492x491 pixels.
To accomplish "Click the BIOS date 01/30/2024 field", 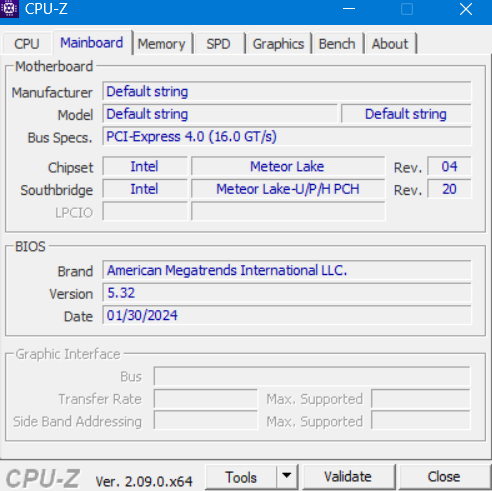I will coord(287,315).
